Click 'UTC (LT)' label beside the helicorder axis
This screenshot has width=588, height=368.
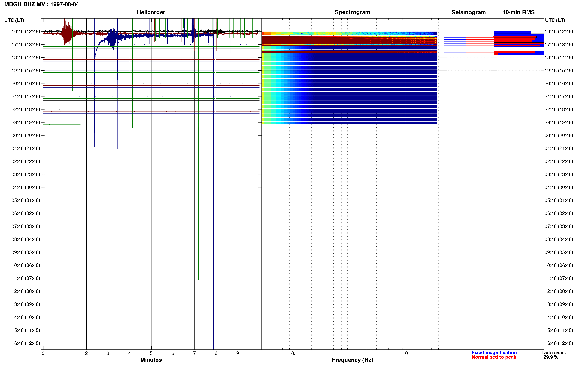[x=14, y=20]
